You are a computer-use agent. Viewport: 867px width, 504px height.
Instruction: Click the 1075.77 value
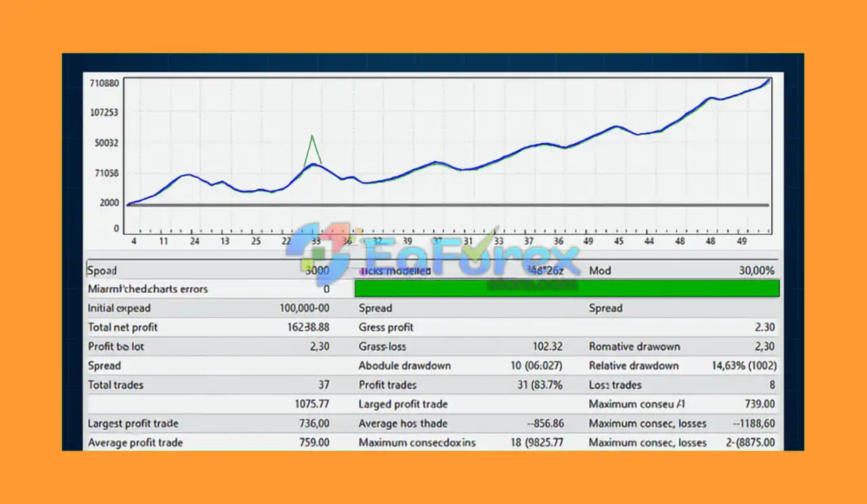(312, 404)
